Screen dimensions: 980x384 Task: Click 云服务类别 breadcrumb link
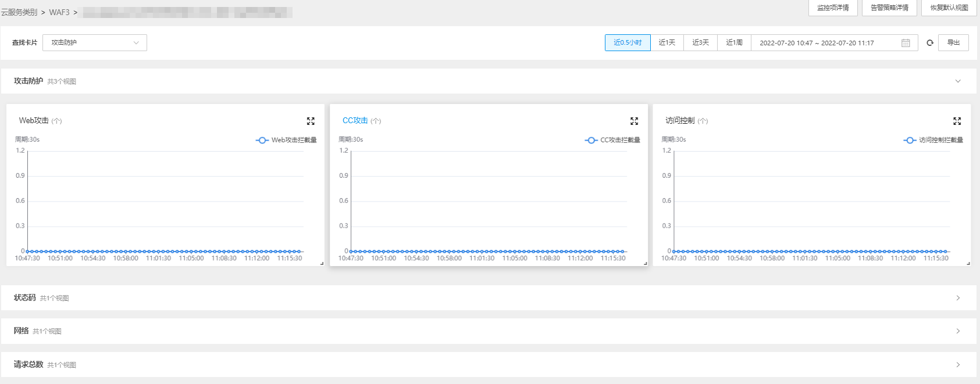[x=19, y=12]
